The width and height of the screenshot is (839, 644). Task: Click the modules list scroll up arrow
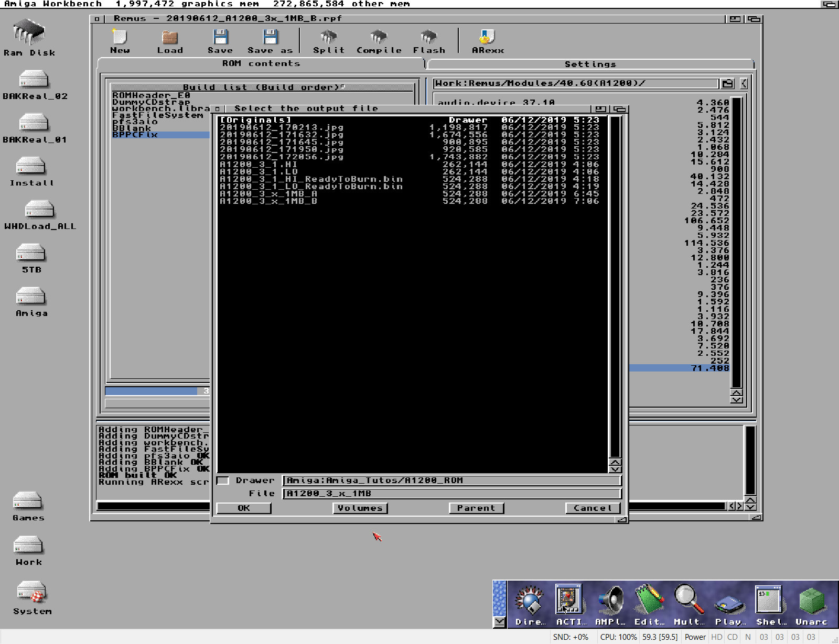736,392
